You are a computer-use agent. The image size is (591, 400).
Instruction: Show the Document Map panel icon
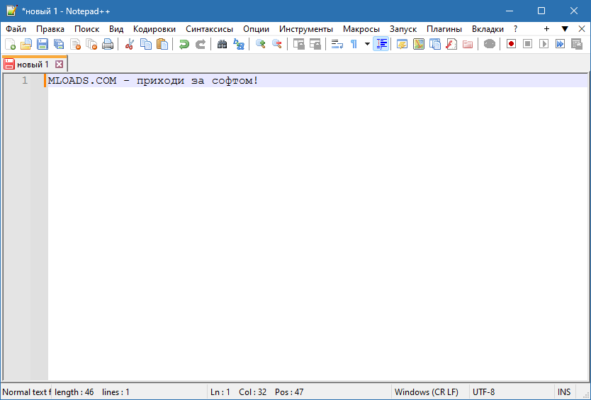(x=419, y=44)
